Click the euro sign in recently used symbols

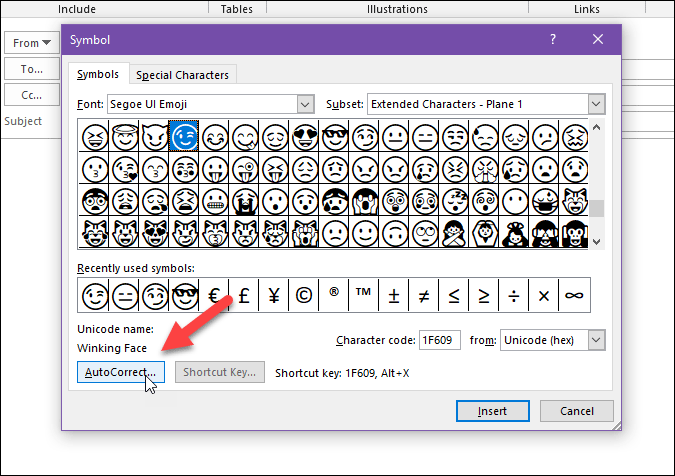tap(213, 295)
